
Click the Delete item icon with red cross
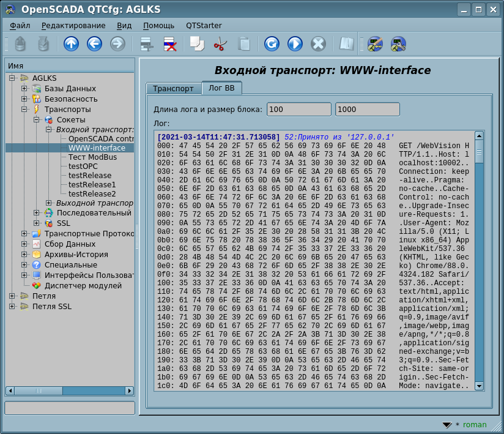coord(170,43)
